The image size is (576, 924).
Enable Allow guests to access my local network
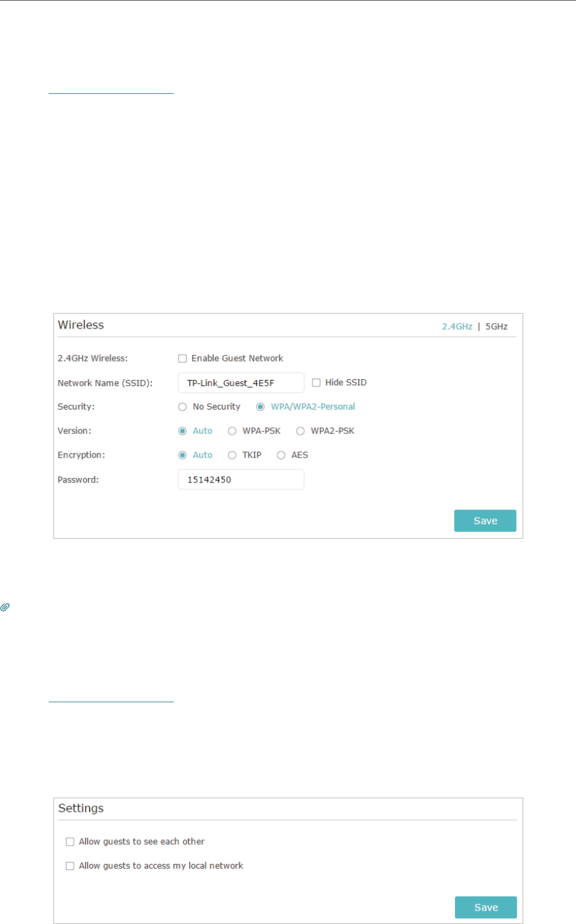coord(70,865)
